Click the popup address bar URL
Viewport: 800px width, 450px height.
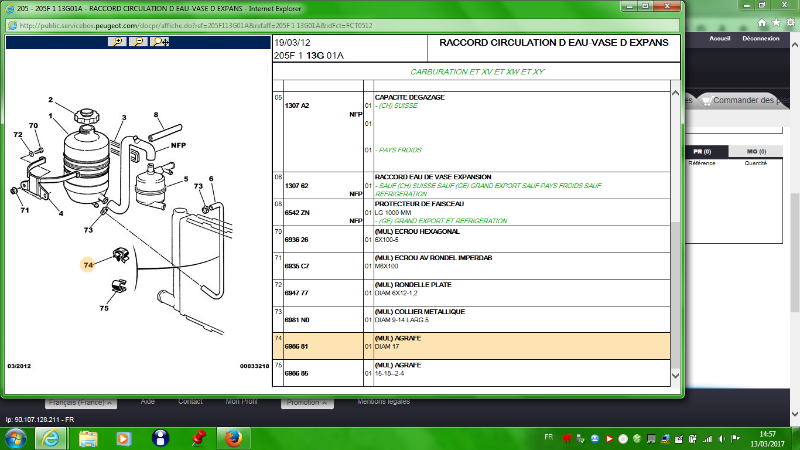click(196, 26)
